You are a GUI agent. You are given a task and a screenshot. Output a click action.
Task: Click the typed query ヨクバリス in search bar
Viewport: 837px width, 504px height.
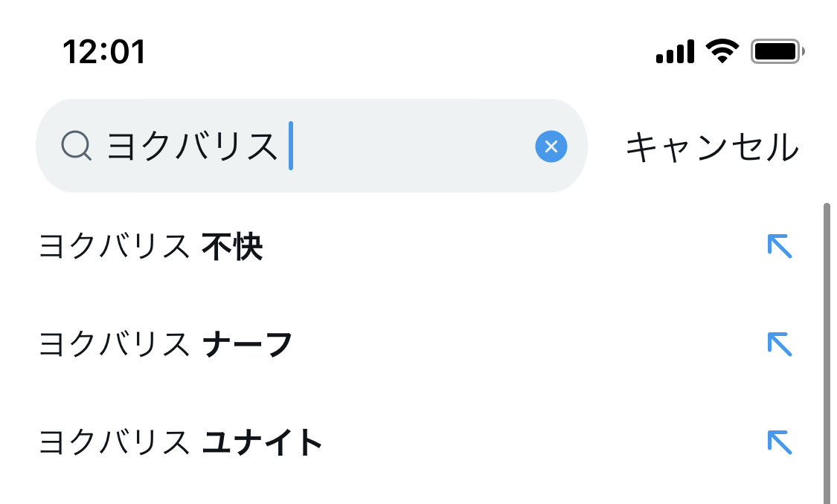192,146
